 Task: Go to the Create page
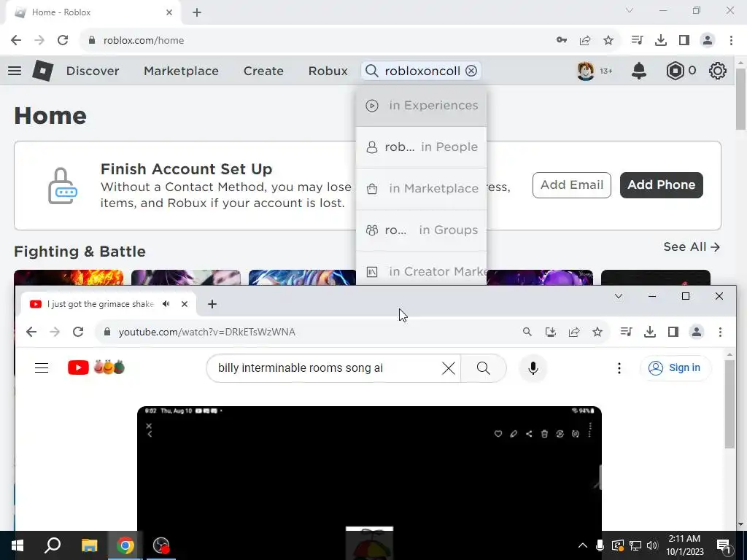coord(263,71)
